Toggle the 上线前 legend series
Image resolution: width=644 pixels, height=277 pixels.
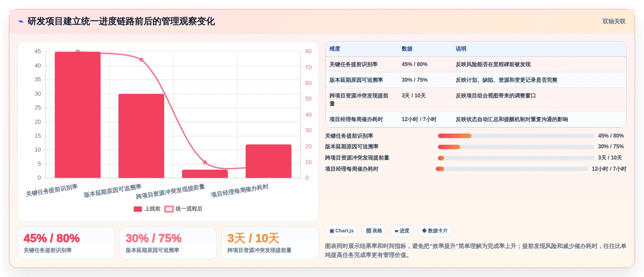[x=147, y=209]
